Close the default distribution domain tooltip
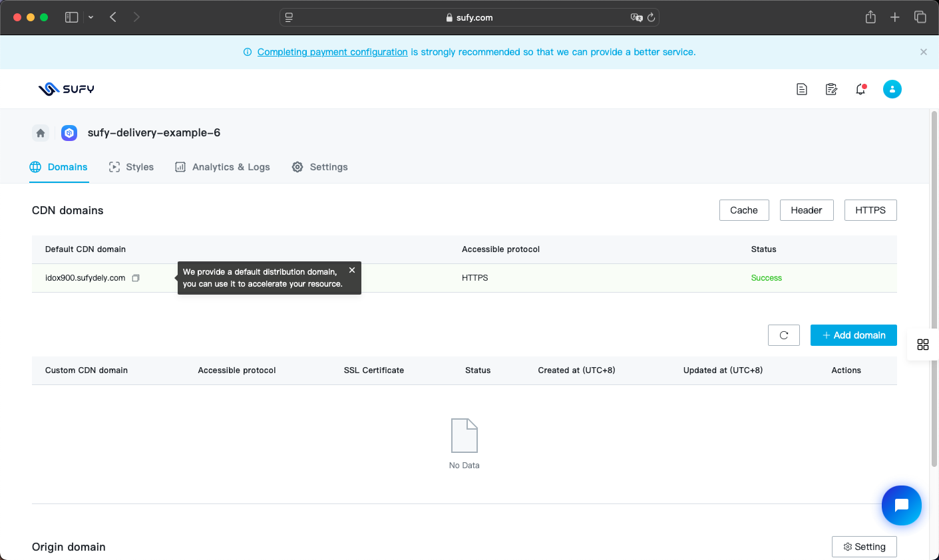Viewport: 939px width, 560px height. coord(352,270)
